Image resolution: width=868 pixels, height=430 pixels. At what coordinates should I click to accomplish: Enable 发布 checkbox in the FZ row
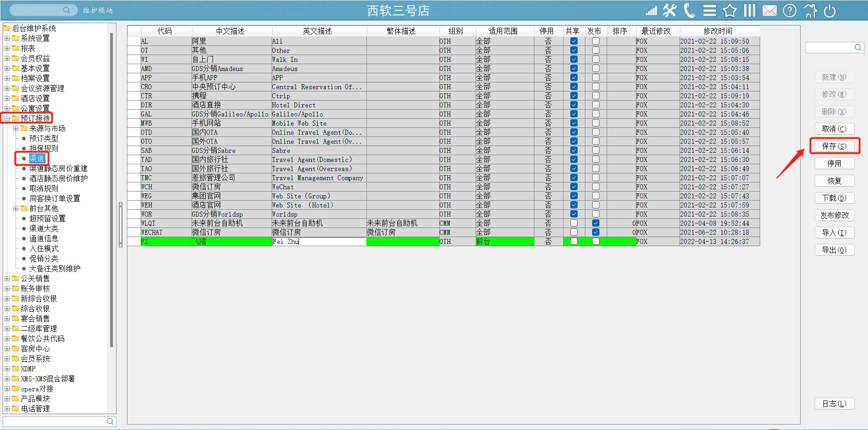595,241
